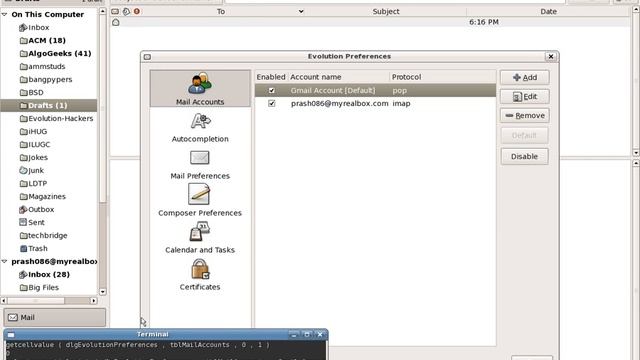Select the BSD folder

click(x=31, y=93)
